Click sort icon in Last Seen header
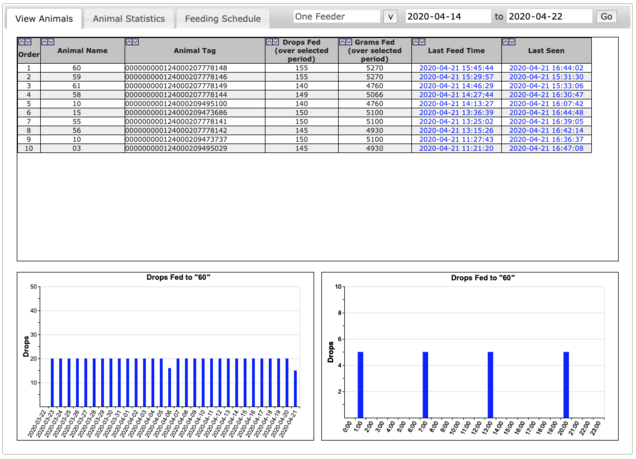This screenshot has width=636, height=459. click(x=508, y=42)
